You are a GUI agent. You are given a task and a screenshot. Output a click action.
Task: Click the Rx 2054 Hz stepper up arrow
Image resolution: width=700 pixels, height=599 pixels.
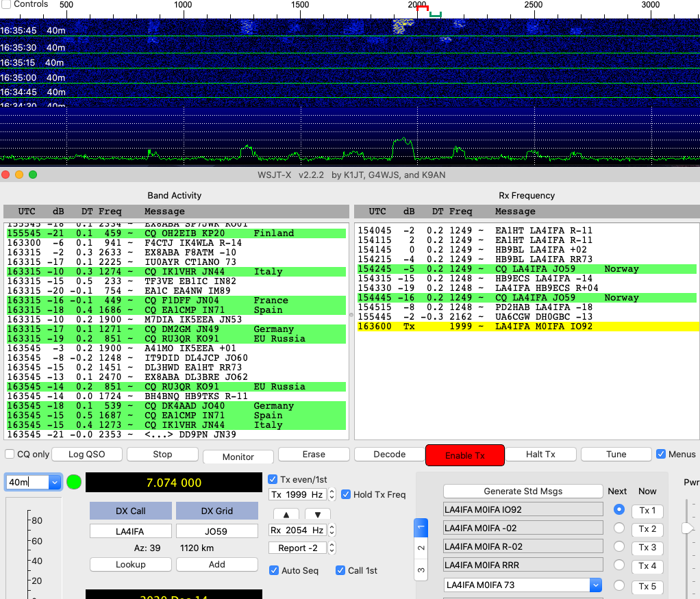[332, 528]
